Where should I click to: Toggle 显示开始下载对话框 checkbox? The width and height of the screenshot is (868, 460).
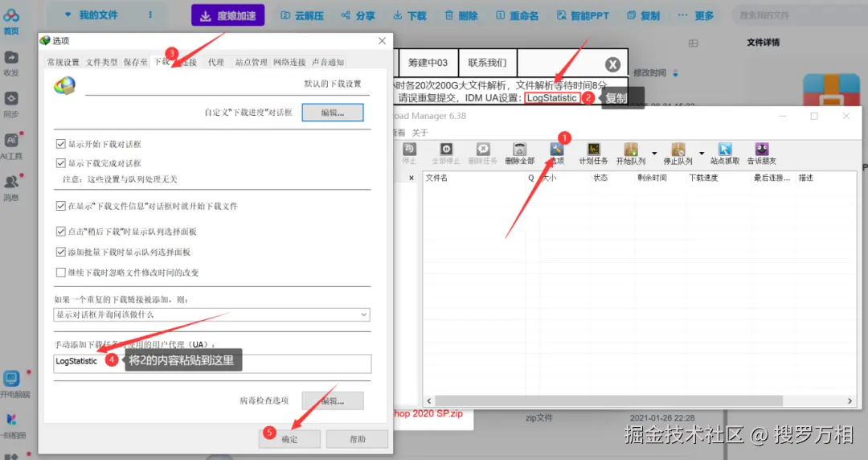[61, 144]
